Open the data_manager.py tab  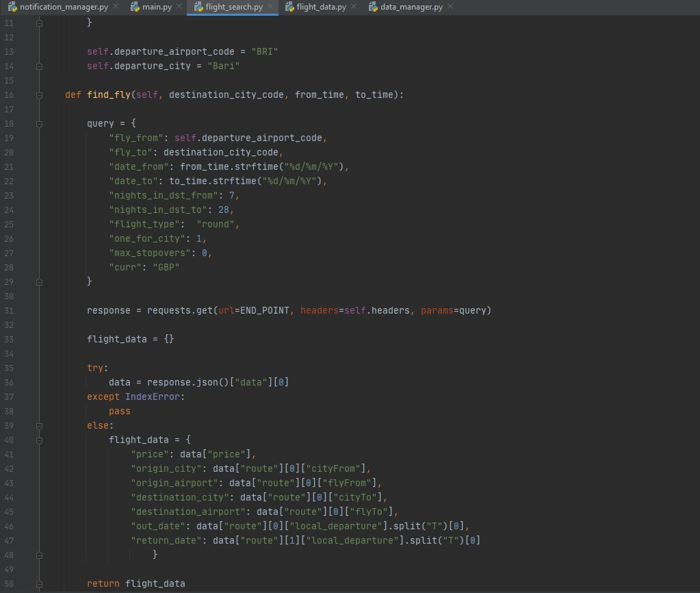pos(411,7)
